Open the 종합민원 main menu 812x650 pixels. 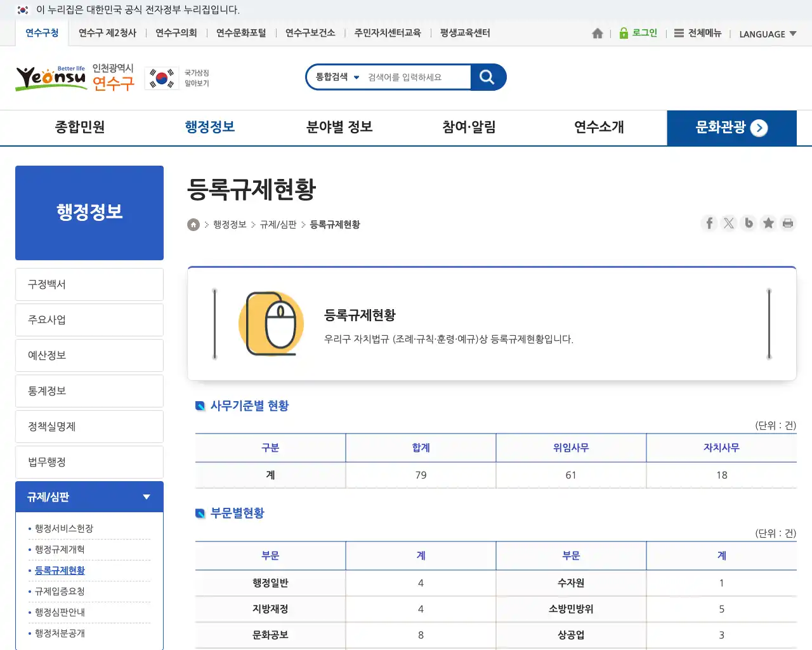click(80, 128)
